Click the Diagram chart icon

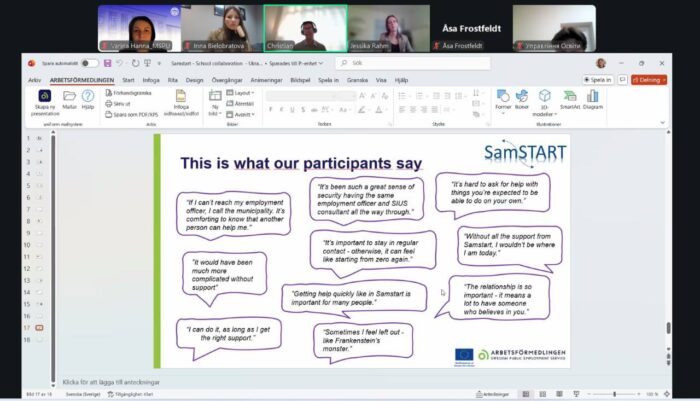point(593,97)
